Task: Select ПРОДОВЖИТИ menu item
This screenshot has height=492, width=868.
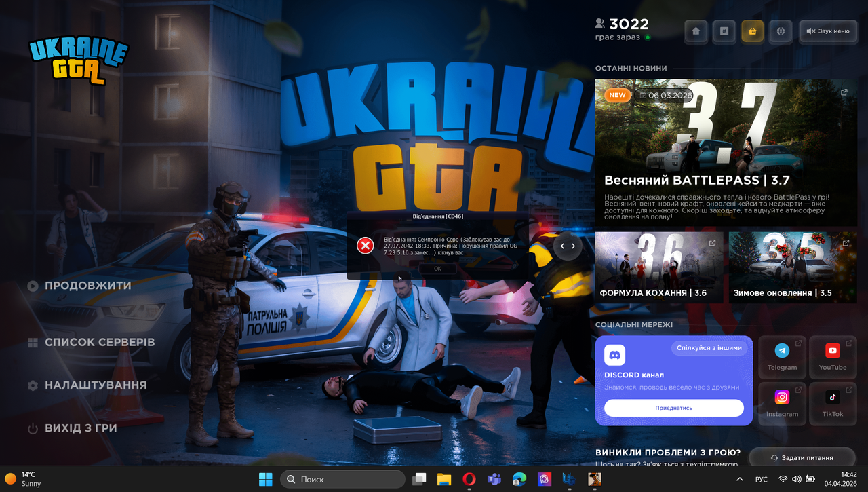Action: pos(88,286)
